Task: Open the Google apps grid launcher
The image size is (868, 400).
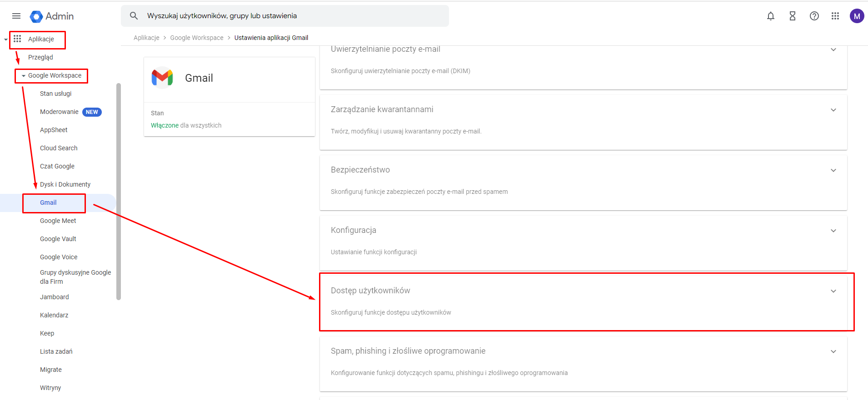Action: point(835,16)
